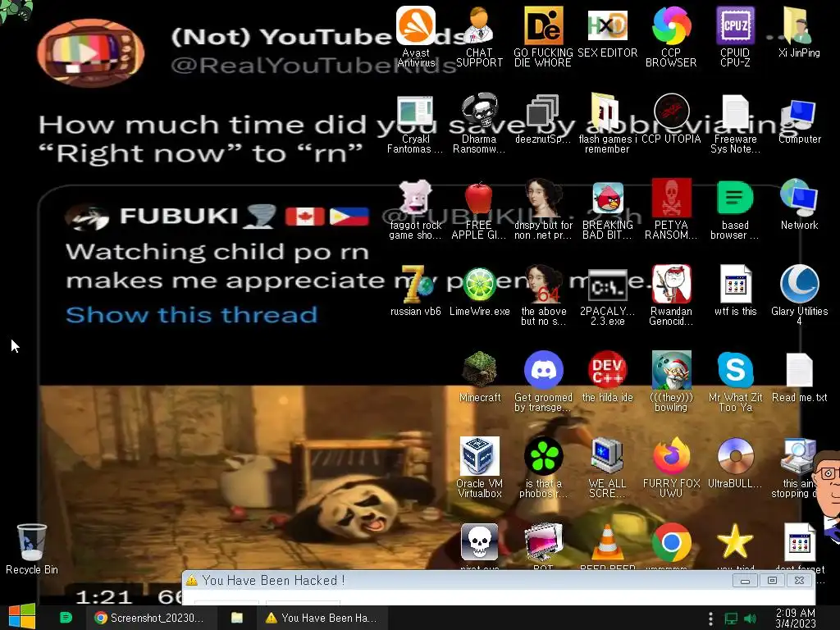Select the PETYA RANSOM... red skull icon
840x630 pixels.
[x=671, y=210]
